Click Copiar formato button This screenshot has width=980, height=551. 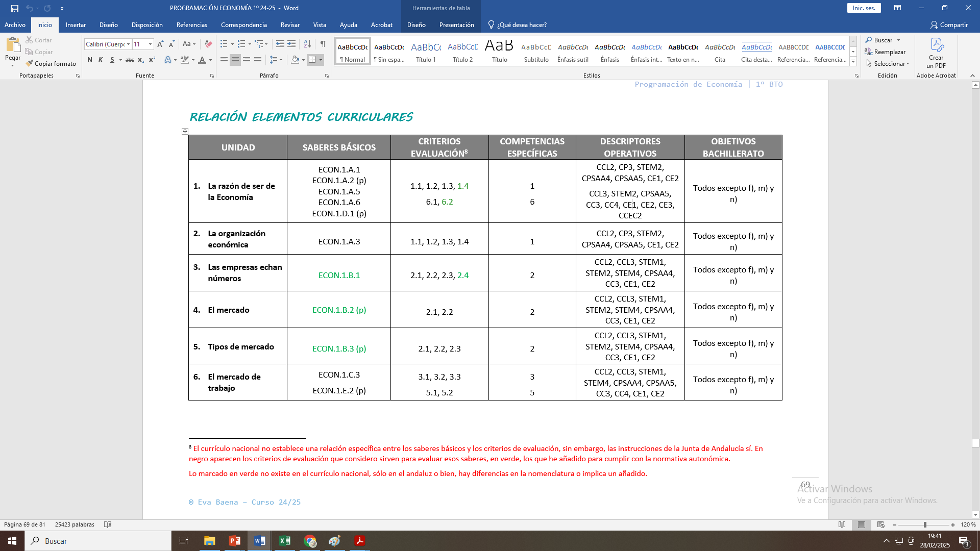pyautogui.click(x=51, y=64)
